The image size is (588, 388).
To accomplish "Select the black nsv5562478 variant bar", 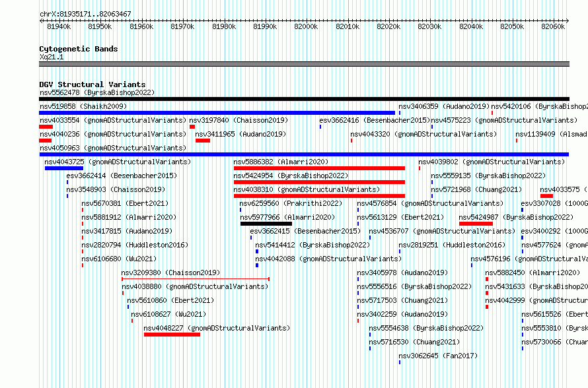I will click(x=304, y=99).
